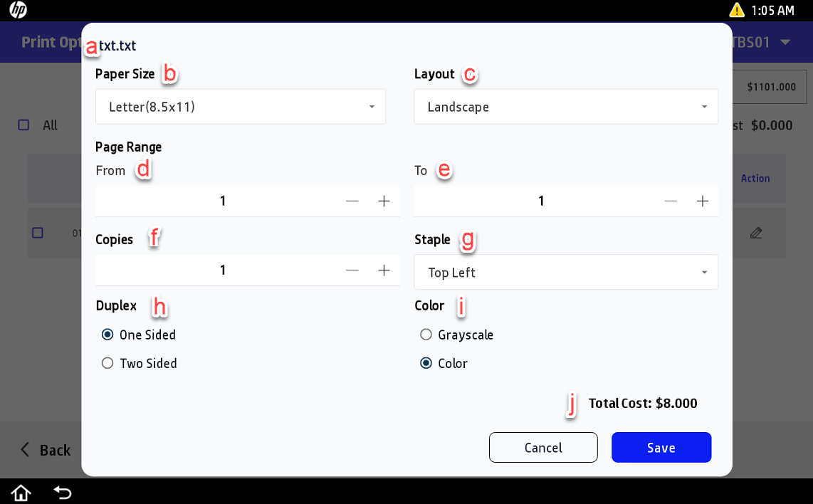The image size is (813, 504).
Task: Select One Sided duplex option
Action: click(x=107, y=335)
